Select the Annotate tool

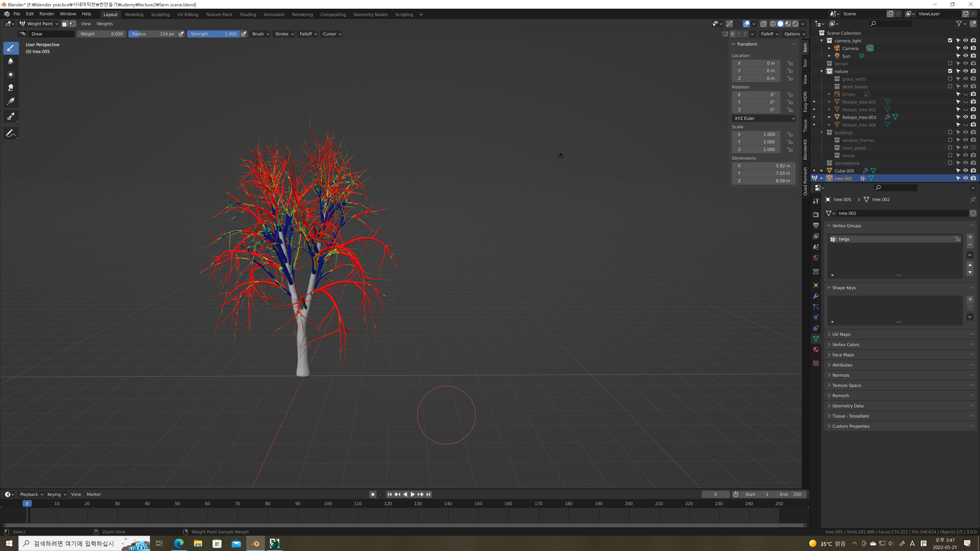click(11, 133)
